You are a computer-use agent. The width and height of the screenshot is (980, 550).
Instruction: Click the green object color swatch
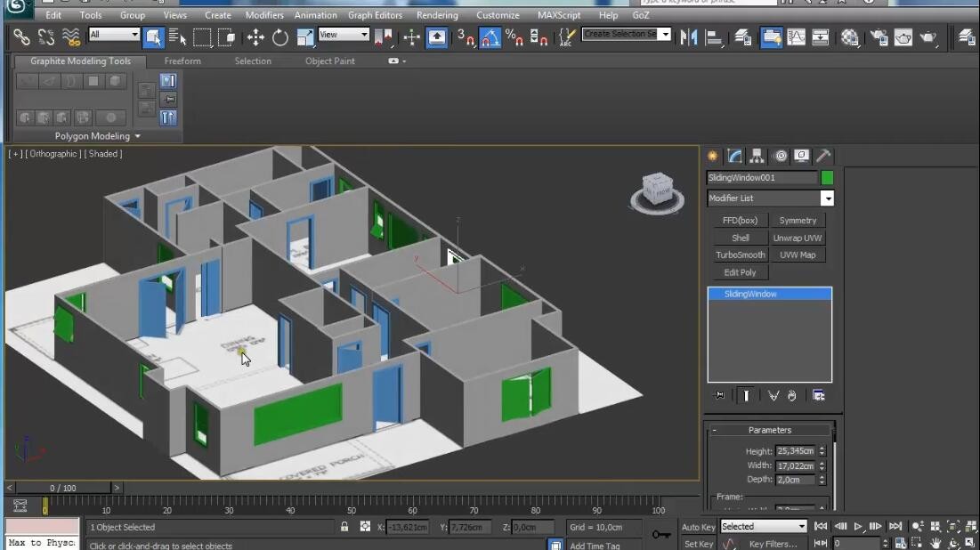(827, 178)
